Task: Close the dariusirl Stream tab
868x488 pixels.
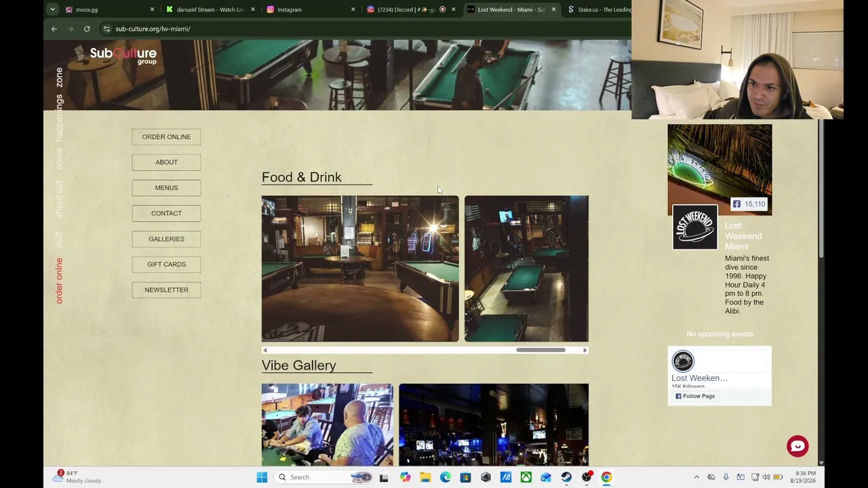Action: (253, 9)
